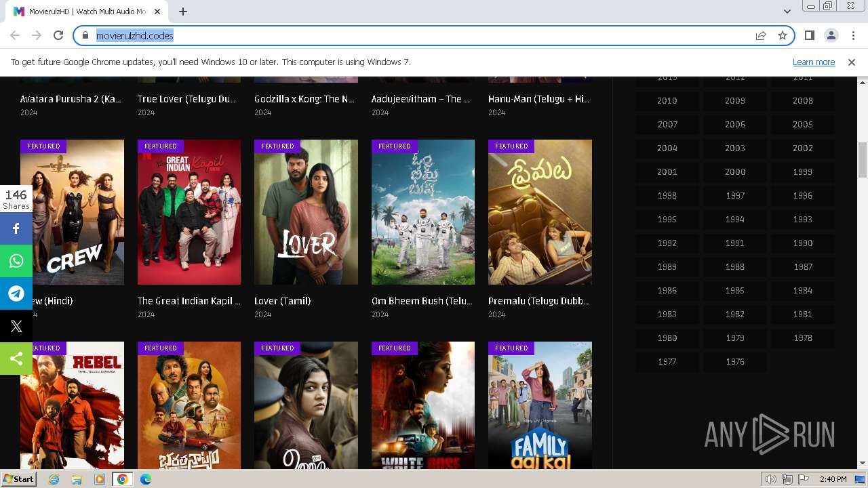Click the volume speaker tray icon

770,479
